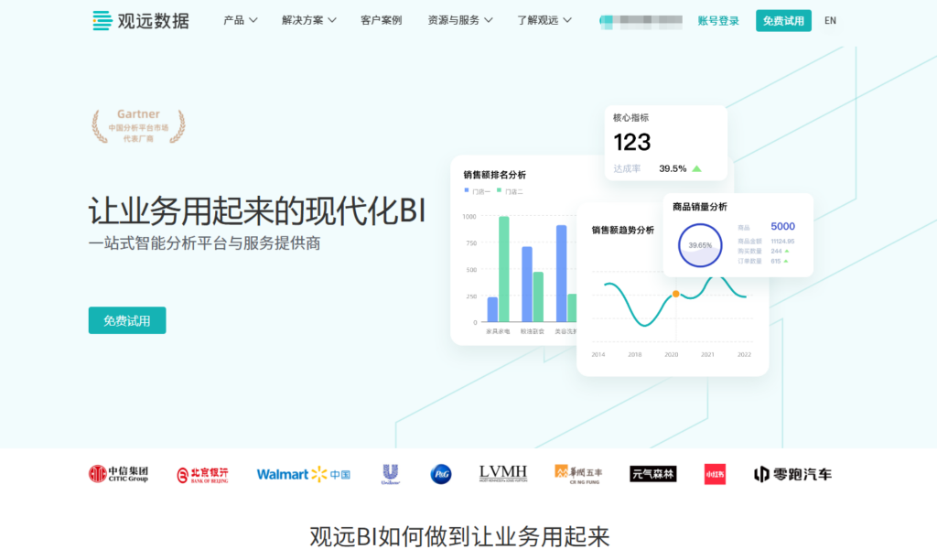
Task: Click the 39.65% progress ring in 商品销量分析
Action: tap(699, 245)
